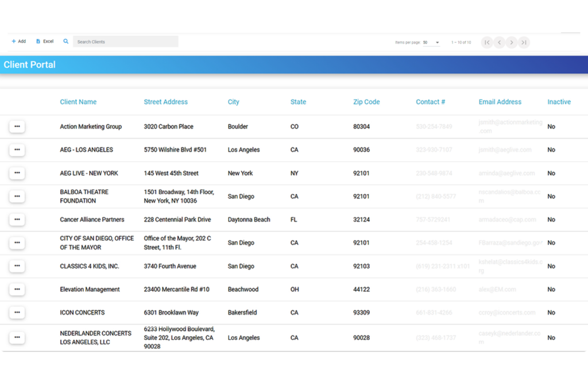
Task: Go to the next page of clients
Action: (512, 42)
